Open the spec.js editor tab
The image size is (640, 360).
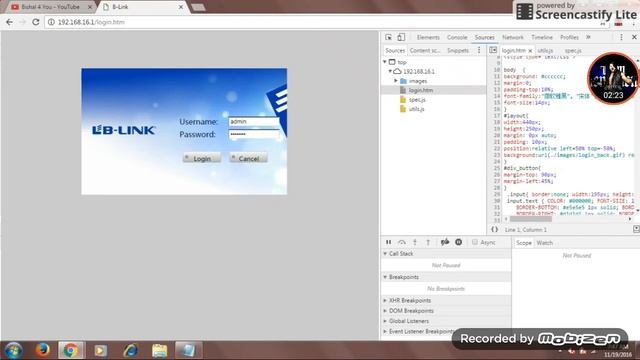(573, 51)
